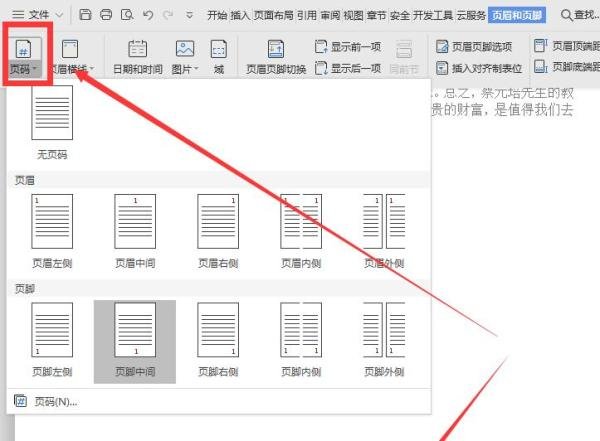Click the Print icon

pyautogui.click(x=106, y=15)
